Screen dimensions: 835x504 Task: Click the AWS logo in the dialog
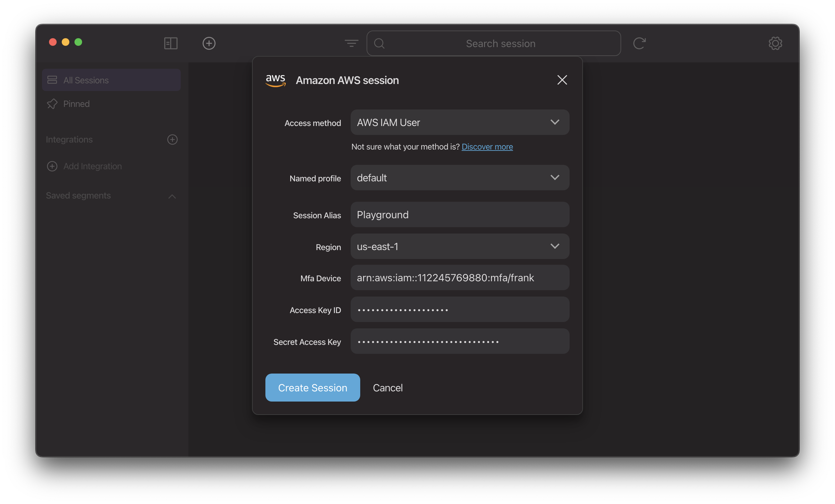tap(275, 80)
